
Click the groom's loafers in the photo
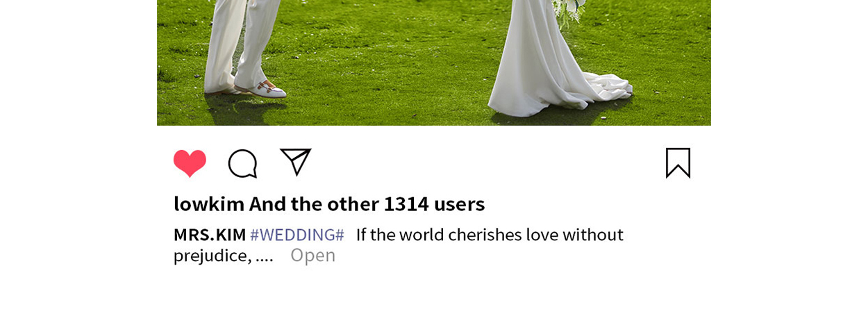[x=260, y=89]
